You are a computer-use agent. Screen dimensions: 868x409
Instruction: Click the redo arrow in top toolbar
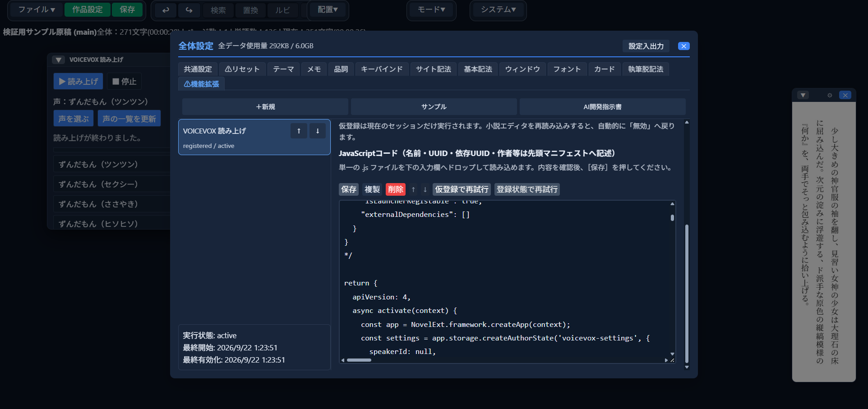pyautogui.click(x=189, y=10)
